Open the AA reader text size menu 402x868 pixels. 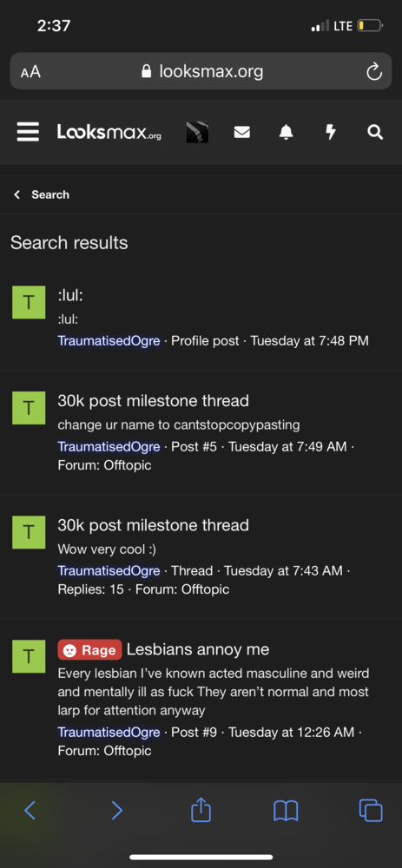click(30, 72)
